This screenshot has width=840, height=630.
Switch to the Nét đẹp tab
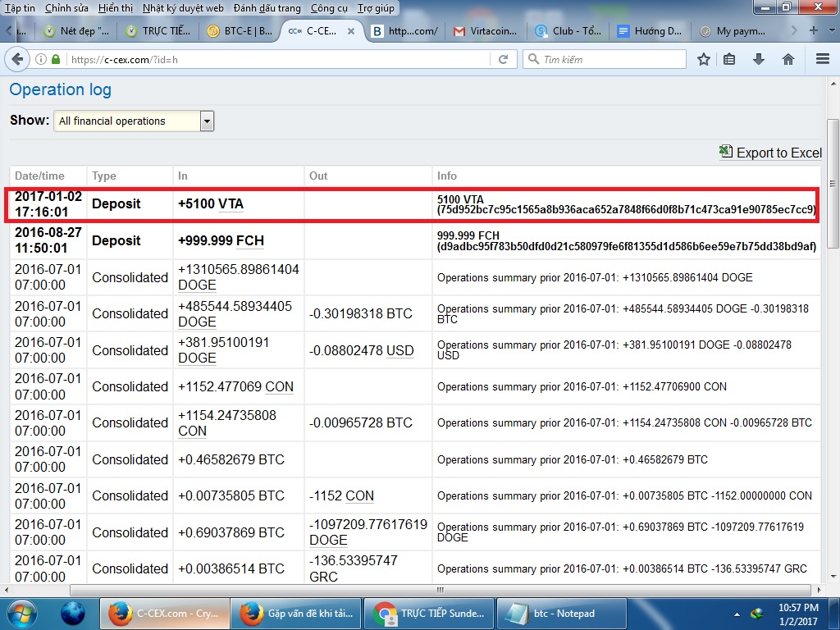pyautogui.click(x=76, y=31)
